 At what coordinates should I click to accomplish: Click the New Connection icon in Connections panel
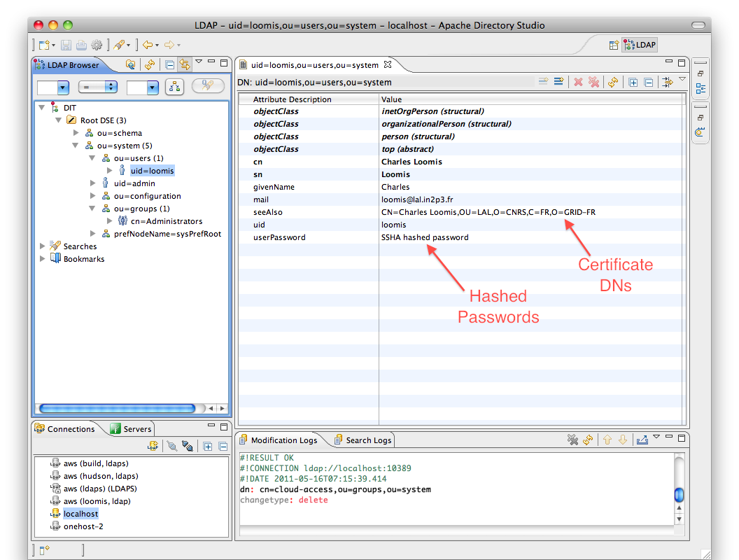(x=153, y=446)
